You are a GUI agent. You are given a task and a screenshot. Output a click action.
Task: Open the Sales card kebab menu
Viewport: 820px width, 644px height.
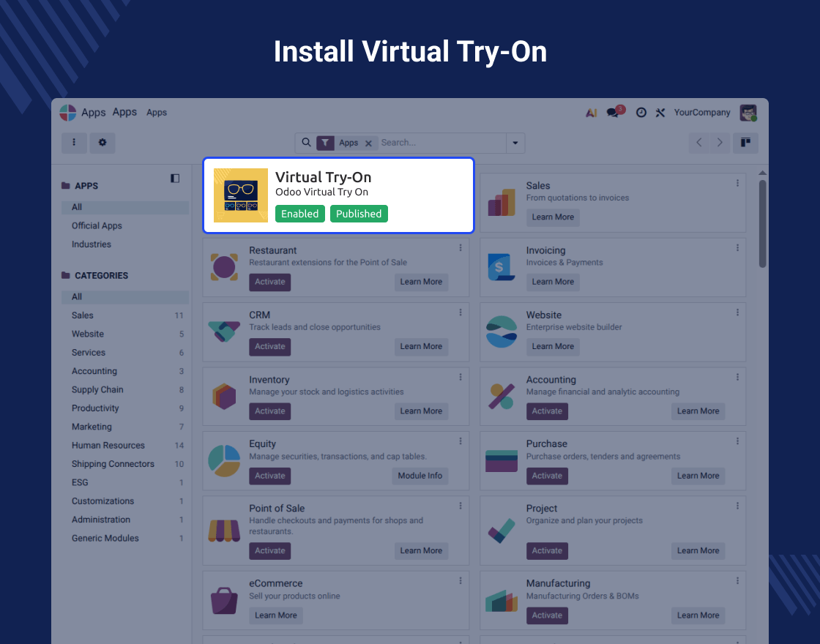(x=737, y=184)
